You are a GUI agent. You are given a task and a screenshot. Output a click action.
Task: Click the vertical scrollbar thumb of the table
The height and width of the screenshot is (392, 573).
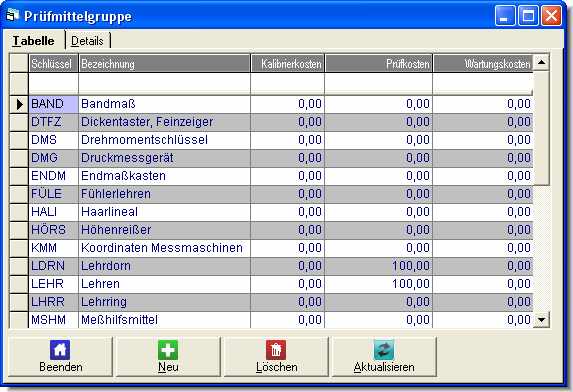(542, 128)
